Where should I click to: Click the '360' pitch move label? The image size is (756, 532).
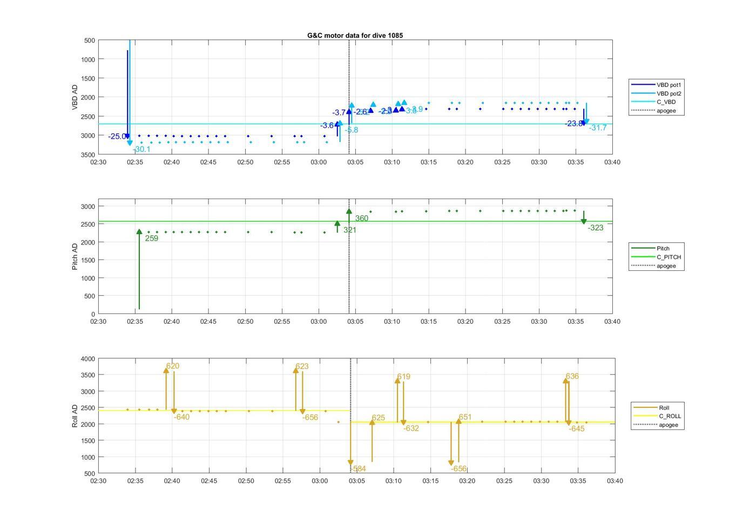(362, 219)
